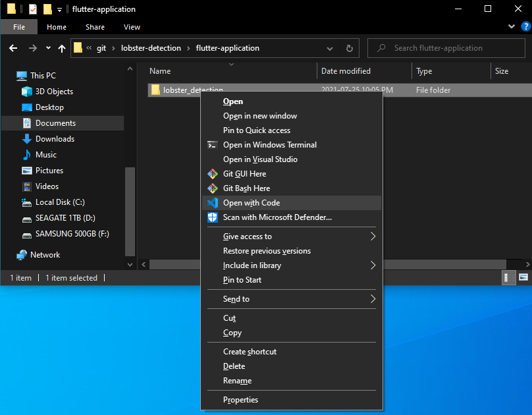Image resolution: width=532 pixels, height=415 pixels.
Task: Click the lobster-detection breadcrumb
Action: pos(151,48)
